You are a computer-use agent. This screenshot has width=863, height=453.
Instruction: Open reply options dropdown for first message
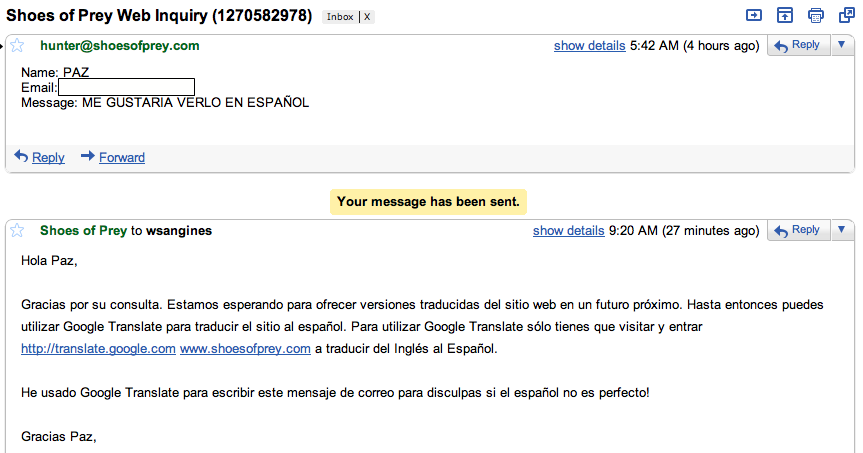pyautogui.click(x=842, y=45)
